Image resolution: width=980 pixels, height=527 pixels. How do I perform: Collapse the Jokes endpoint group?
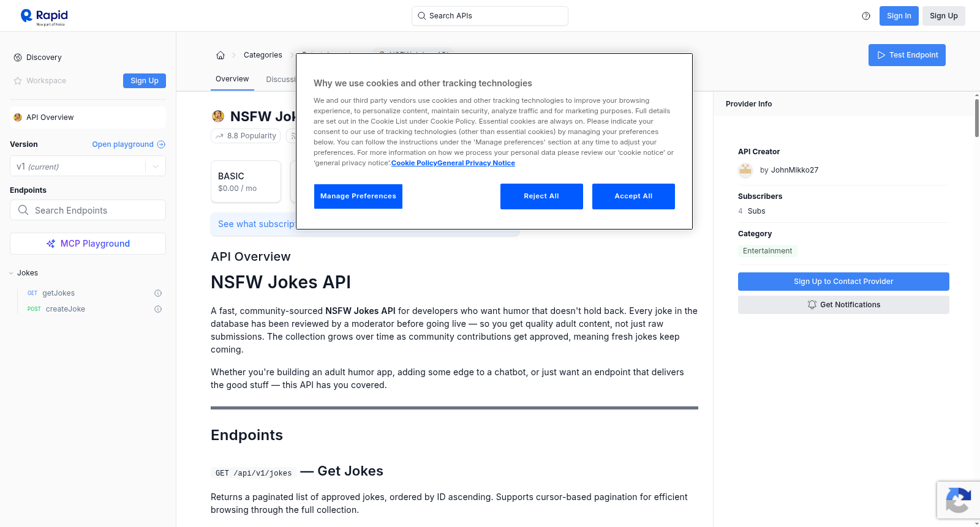tap(11, 273)
